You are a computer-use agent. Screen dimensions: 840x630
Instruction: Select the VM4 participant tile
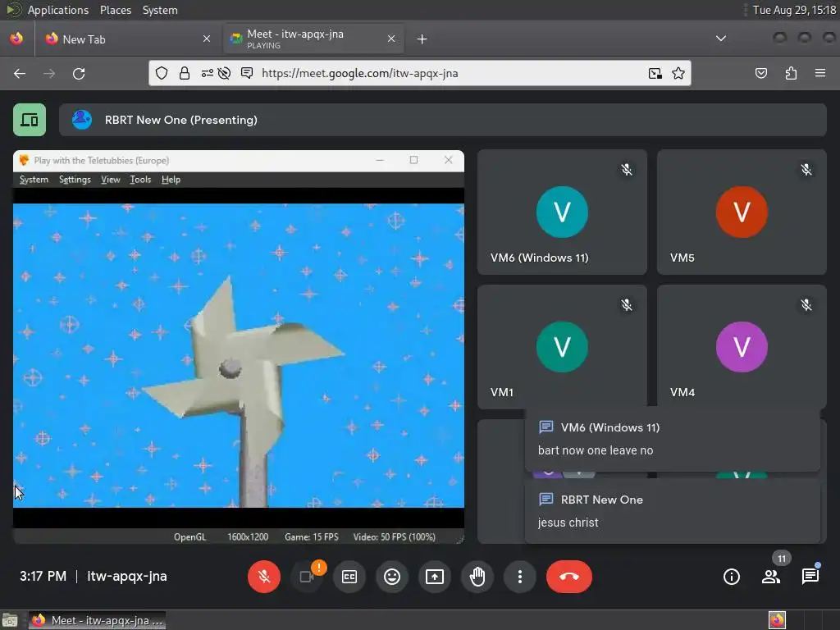pyautogui.click(x=742, y=347)
